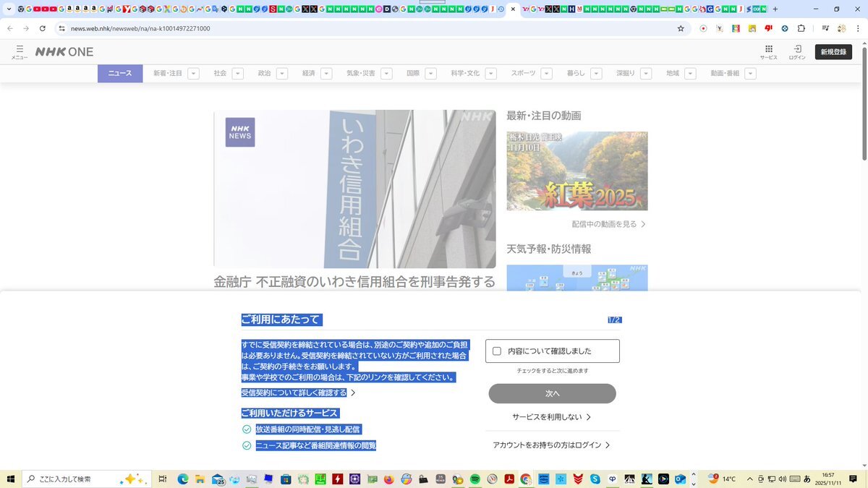This screenshot has height=488, width=868.
Task: Expand the 深掘り dropdown arrow
Action: point(646,73)
